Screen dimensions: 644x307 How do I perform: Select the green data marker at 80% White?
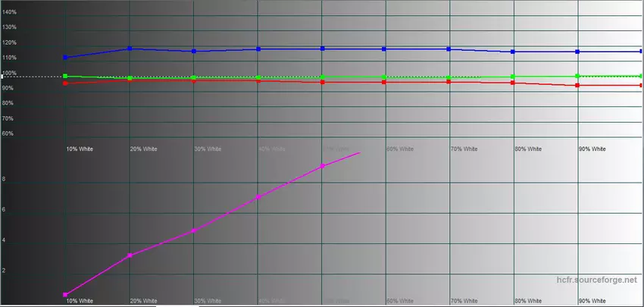[x=514, y=77]
